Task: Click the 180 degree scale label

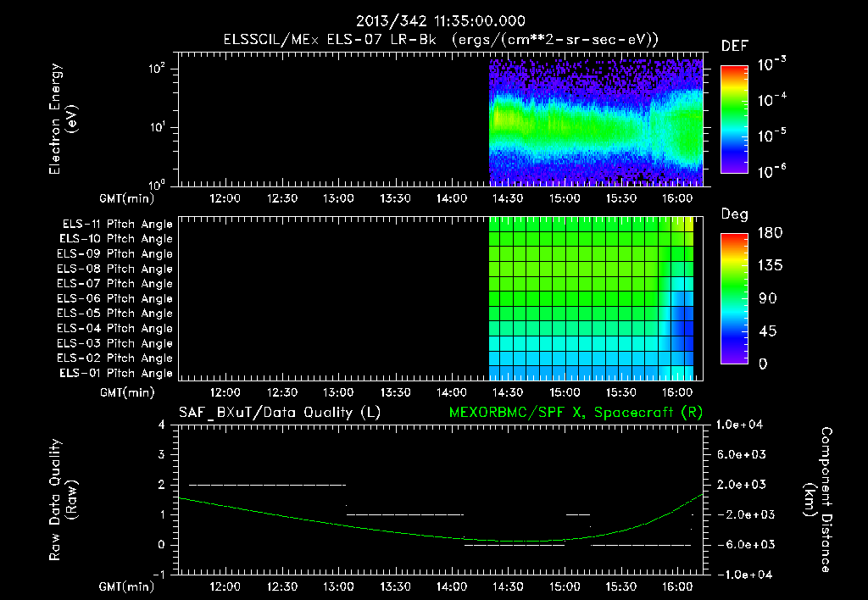Action: tap(770, 233)
